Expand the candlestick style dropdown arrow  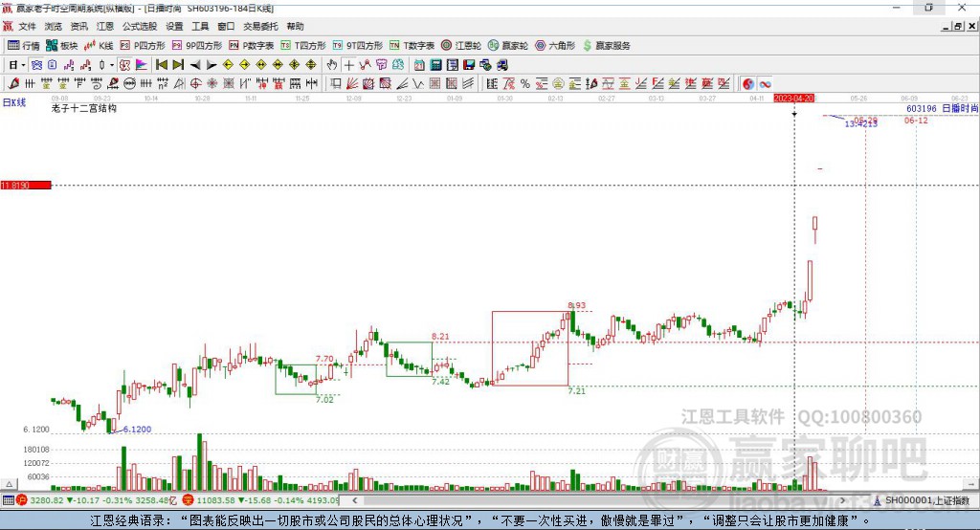[111, 65]
